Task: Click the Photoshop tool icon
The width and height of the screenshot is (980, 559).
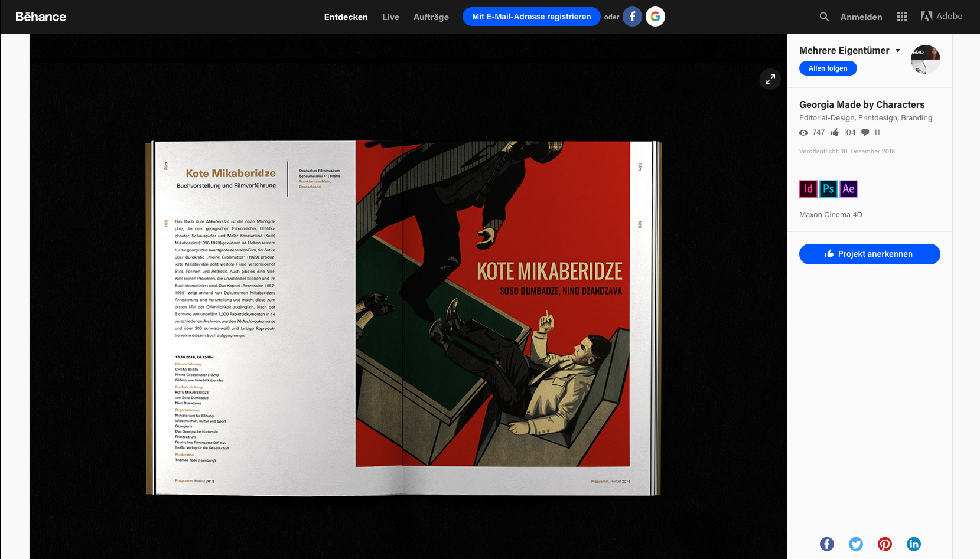Action: [828, 189]
